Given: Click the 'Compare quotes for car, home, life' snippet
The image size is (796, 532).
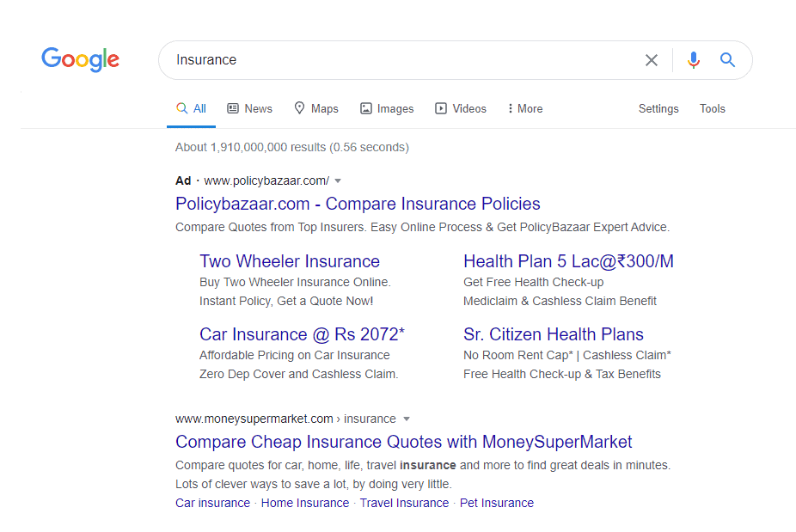Looking at the screenshot, I should click(x=423, y=466).
